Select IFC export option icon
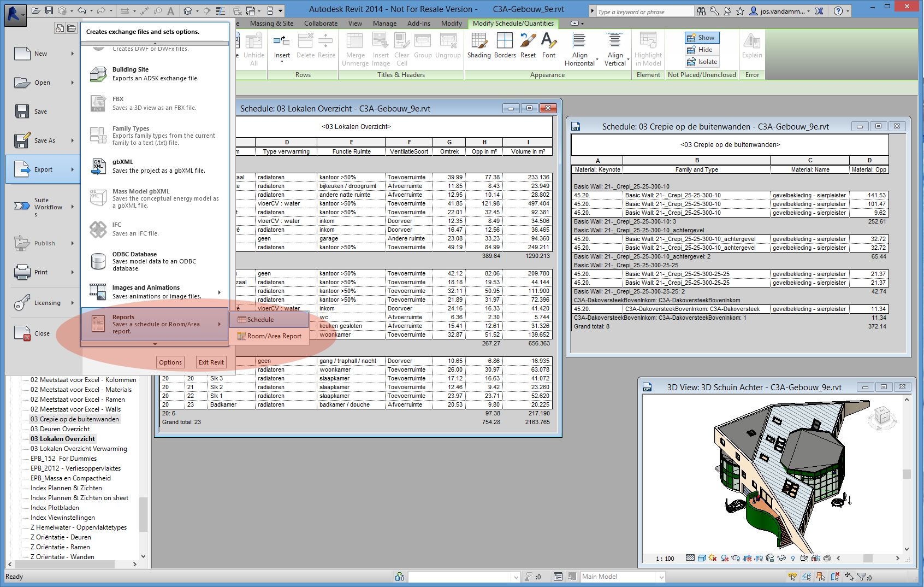924x587 pixels. click(x=98, y=230)
